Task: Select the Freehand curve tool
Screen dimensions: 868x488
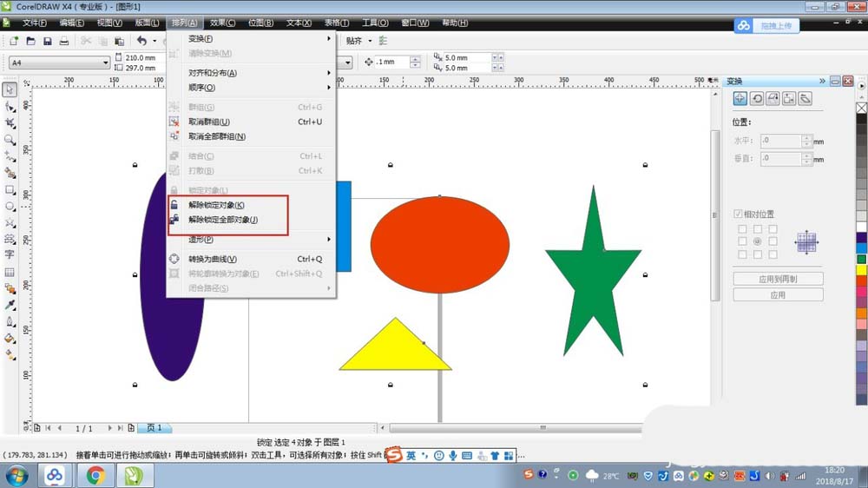Action: (x=10, y=156)
